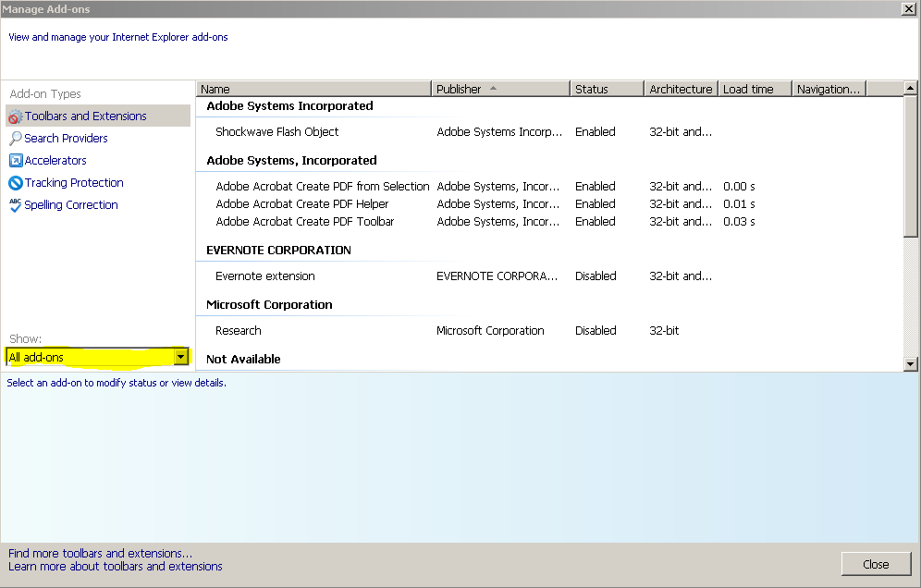The image size is (921, 588).
Task: Click Microsoft Corporation publisher cell of Research
Action: (x=490, y=331)
